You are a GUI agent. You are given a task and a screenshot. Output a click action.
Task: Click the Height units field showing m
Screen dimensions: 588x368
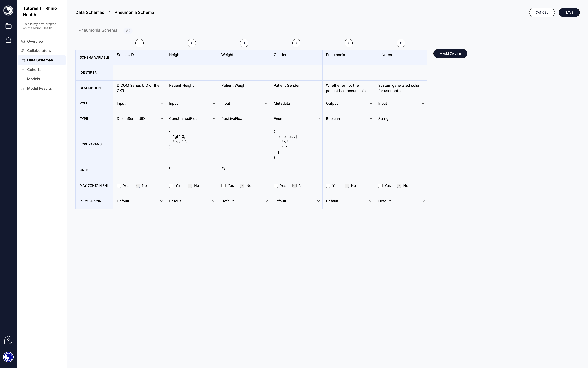(x=192, y=170)
